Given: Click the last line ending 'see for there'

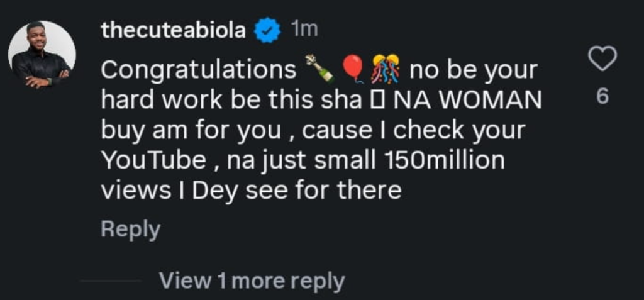Looking at the screenshot, I should click(x=252, y=190).
